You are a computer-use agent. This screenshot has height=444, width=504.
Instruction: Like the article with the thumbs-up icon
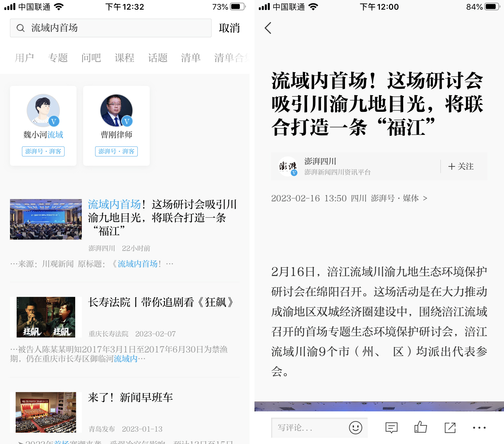point(421,428)
